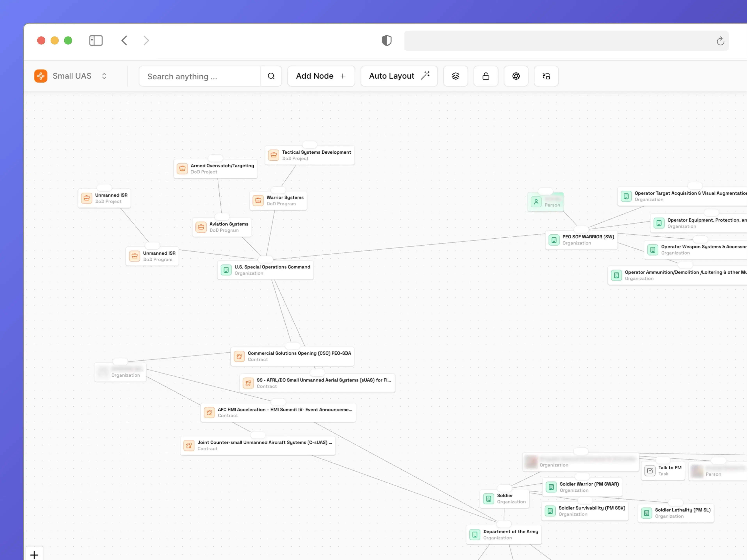Click the Auto Layout button

click(x=398, y=76)
